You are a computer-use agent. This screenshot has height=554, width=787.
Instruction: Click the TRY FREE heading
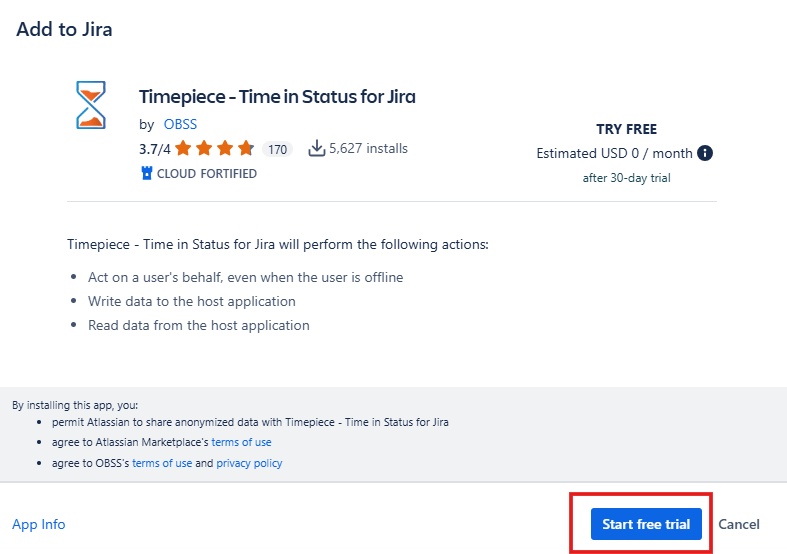pos(626,129)
